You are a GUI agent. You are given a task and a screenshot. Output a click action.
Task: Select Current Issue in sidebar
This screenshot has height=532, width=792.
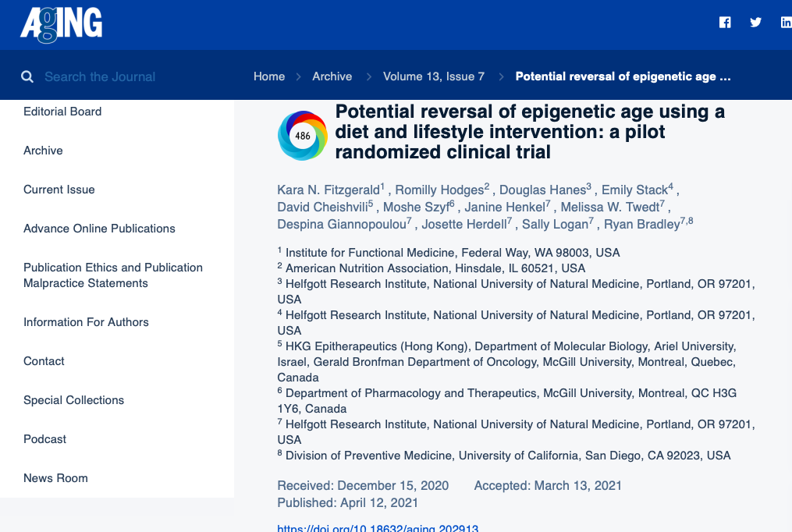[59, 190]
